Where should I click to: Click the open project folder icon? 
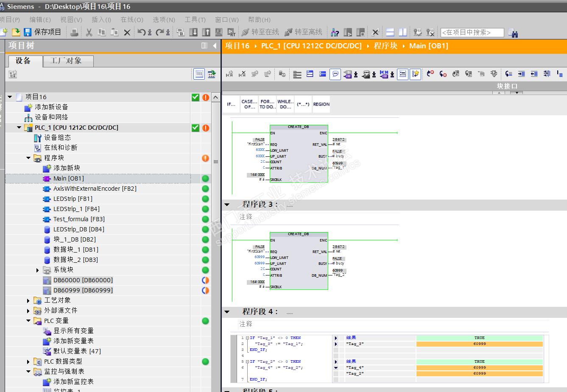(x=16, y=32)
